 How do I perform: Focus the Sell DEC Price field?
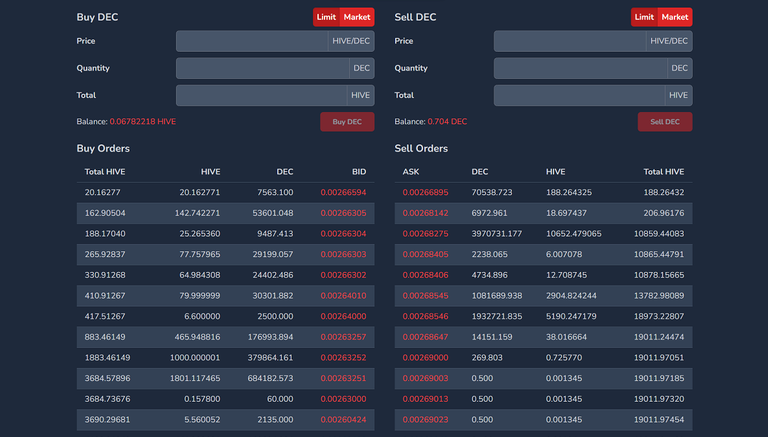coord(570,41)
